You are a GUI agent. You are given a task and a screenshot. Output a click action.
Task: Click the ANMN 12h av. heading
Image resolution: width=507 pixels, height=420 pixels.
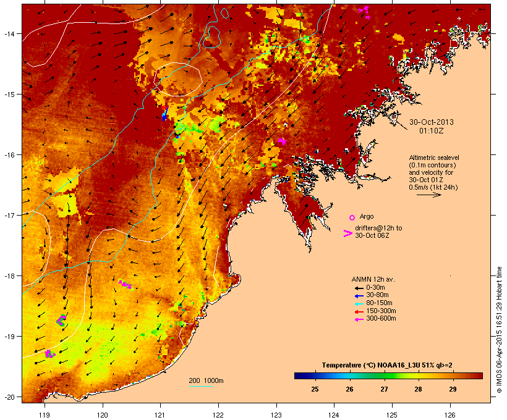click(x=373, y=279)
